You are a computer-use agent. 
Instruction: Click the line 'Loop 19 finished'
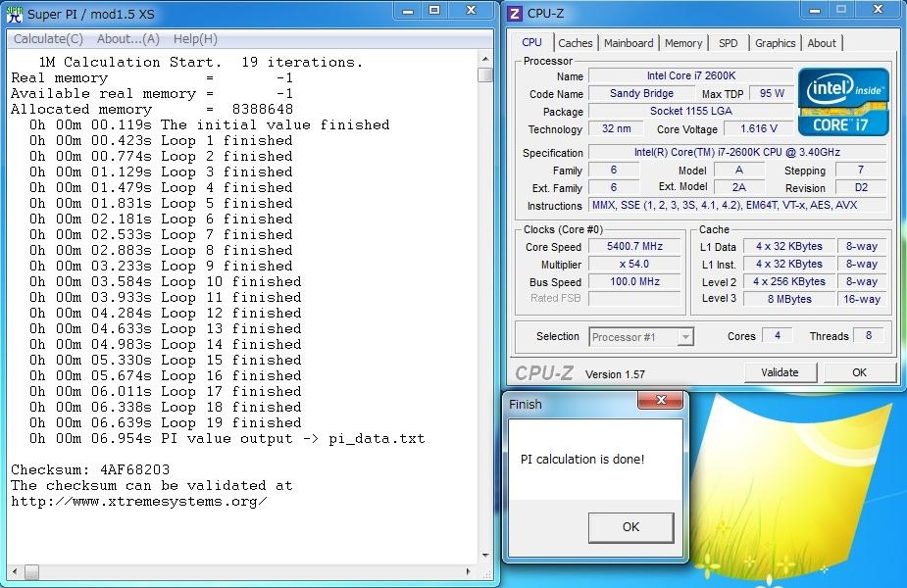(x=166, y=422)
